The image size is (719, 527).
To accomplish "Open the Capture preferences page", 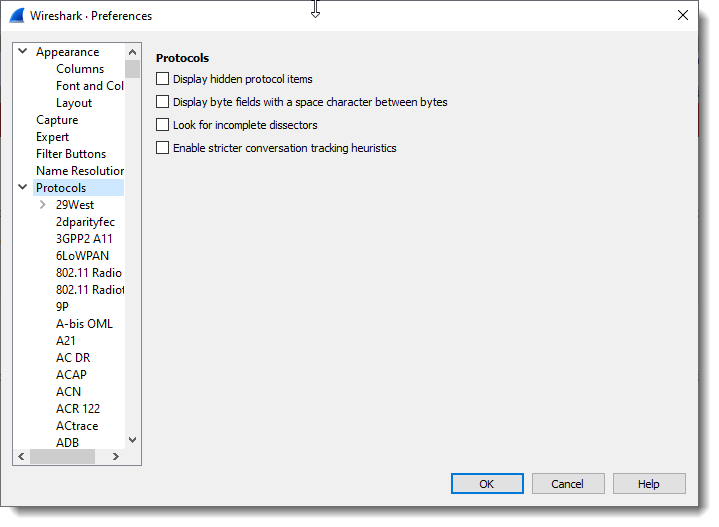I will [x=57, y=120].
